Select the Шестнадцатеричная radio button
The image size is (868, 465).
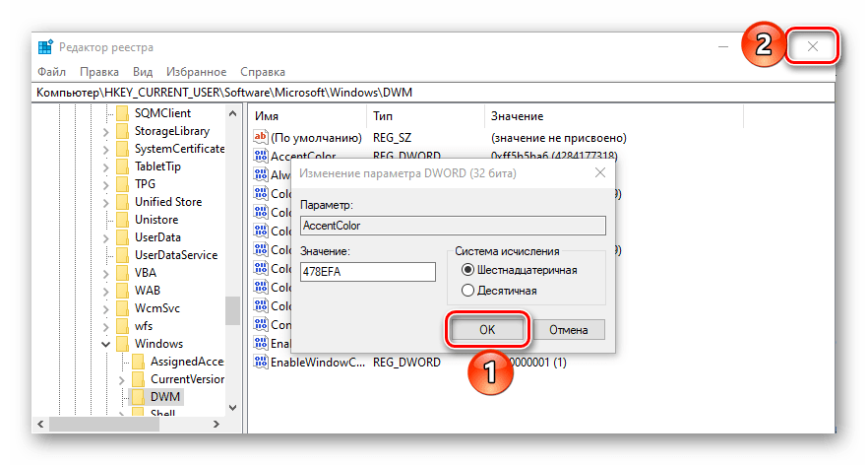tap(467, 270)
